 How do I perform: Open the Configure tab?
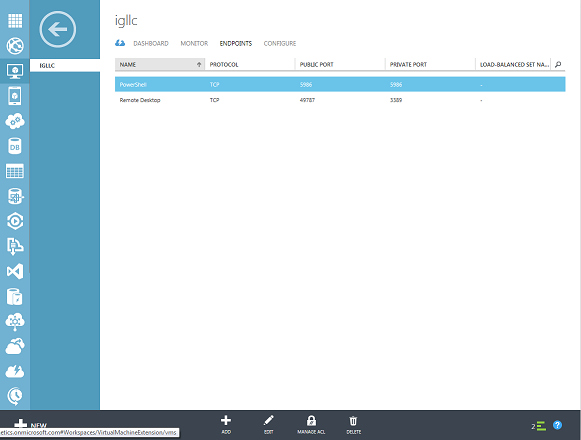[x=280, y=43]
